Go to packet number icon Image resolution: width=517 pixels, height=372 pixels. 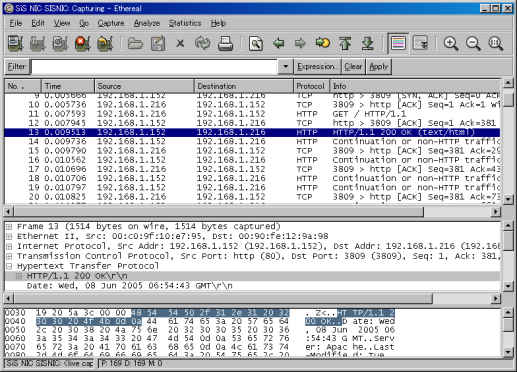pos(323,43)
